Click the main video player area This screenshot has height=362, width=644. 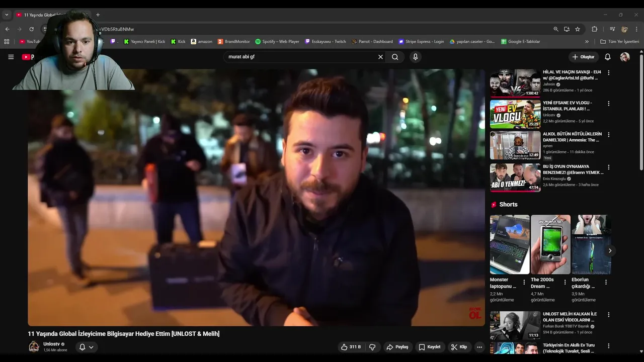256,197
